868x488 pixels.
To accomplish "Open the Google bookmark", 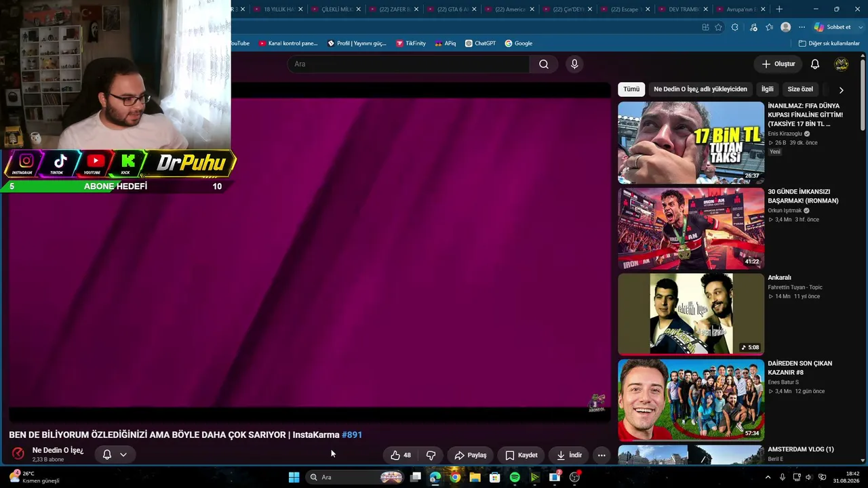I will pyautogui.click(x=518, y=43).
